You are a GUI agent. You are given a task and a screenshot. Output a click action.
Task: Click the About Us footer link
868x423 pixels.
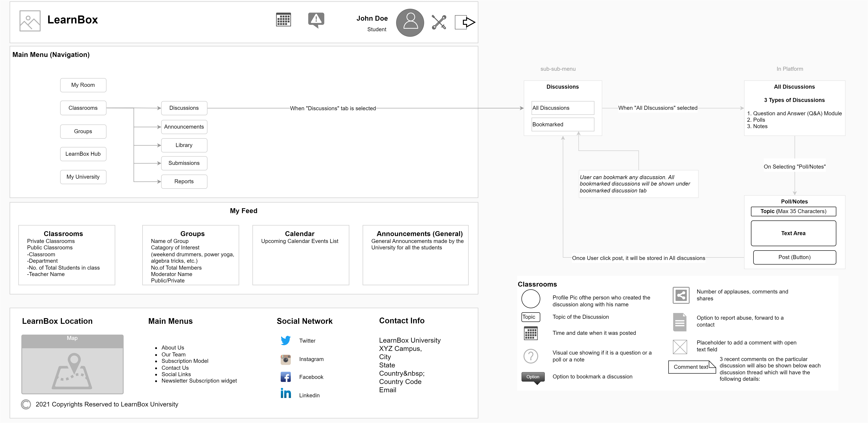coord(173,348)
